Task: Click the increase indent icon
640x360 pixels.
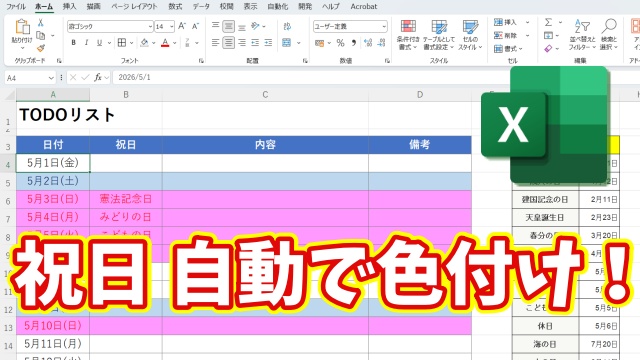Action: point(268,42)
